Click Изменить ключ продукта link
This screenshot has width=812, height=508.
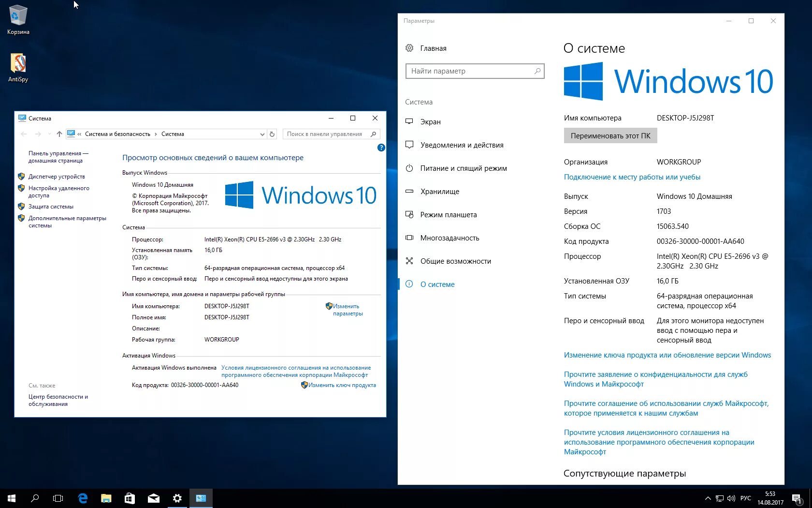[x=342, y=385]
